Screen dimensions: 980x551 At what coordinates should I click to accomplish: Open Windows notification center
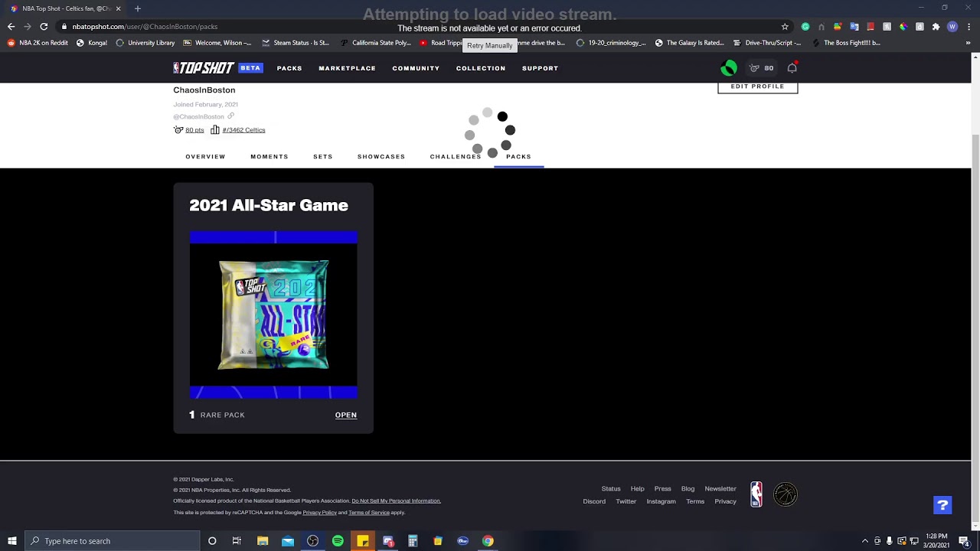tap(965, 541)
